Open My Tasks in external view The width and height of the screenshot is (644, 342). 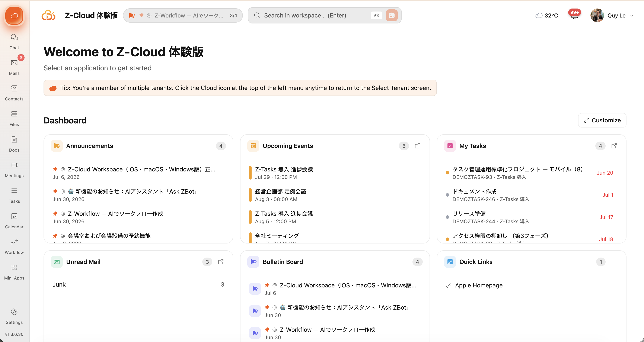tap(614, 146)
